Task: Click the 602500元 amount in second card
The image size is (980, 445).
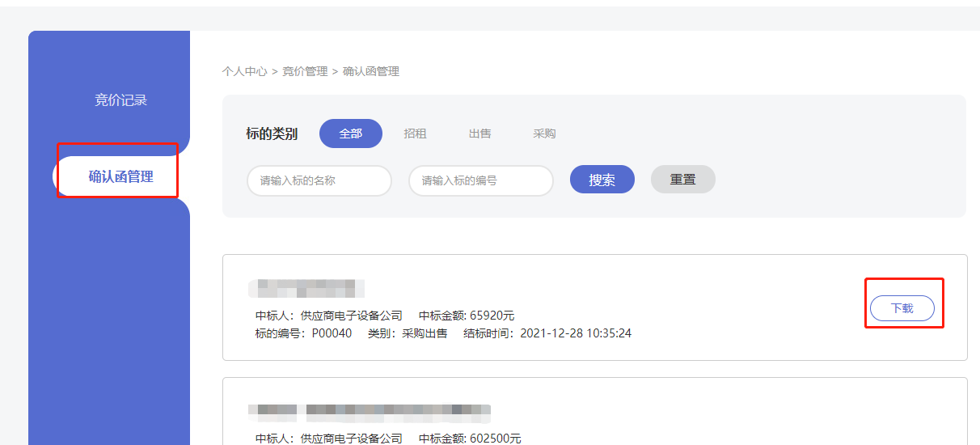Action: [x=470, y=439]
